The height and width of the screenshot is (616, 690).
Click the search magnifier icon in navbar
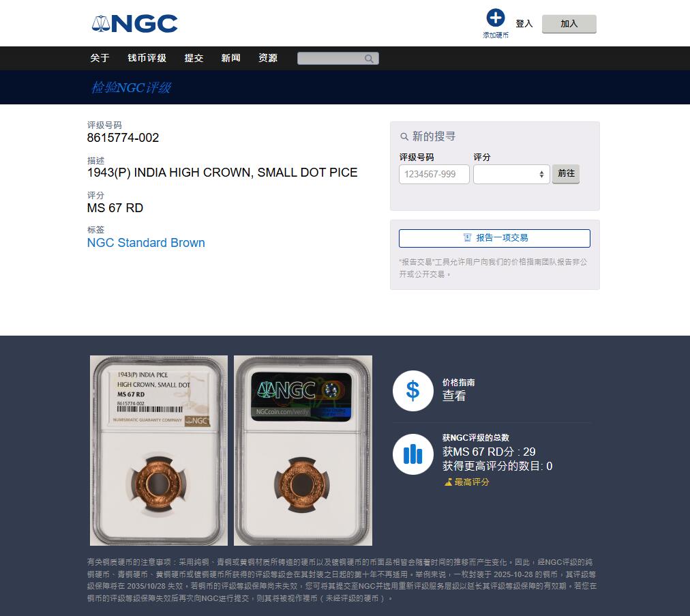[369, 59]
